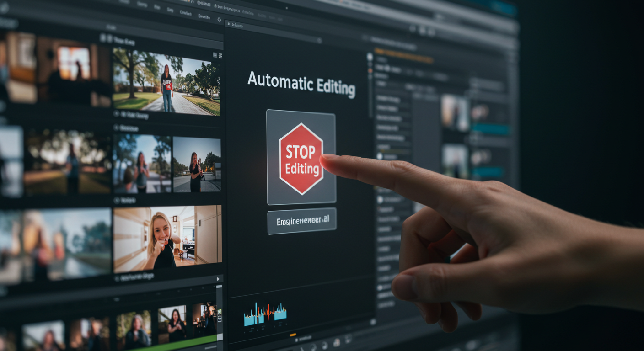Open the Devnite menu item

tap(204, 16)
